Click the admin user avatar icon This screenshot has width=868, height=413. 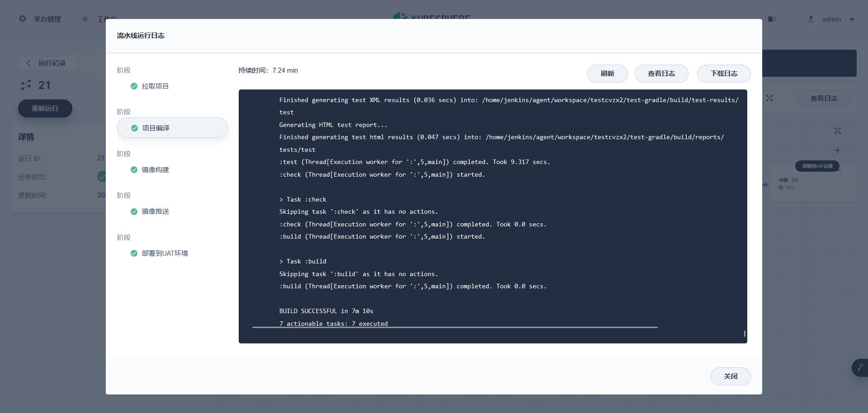[811, 19]
